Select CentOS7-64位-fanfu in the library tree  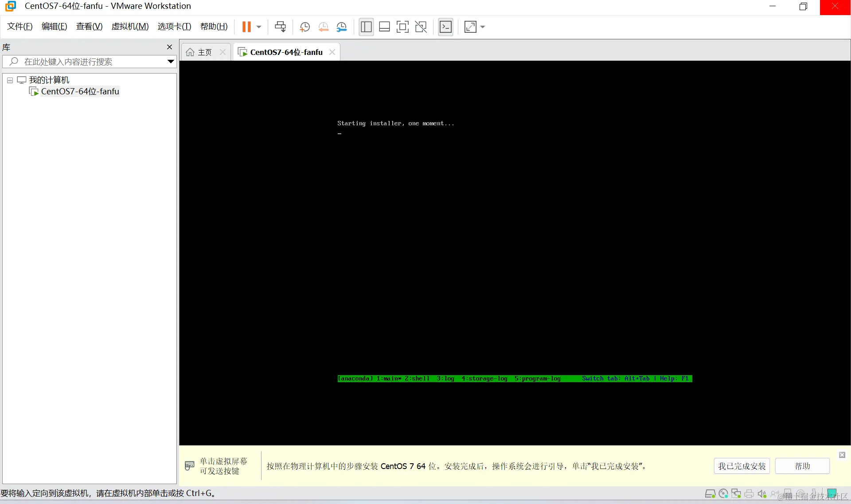(80, 91)
